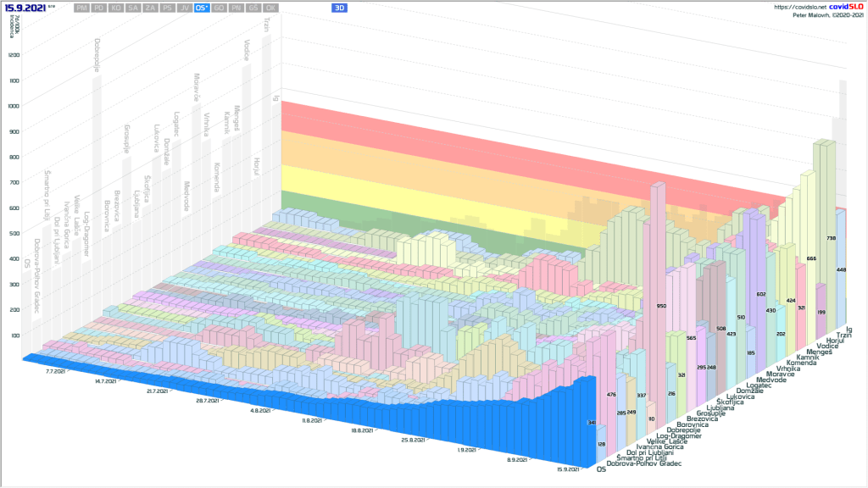This screenshot has width=868, height=488.
Task: Click the red incidence threshold band
Action: point(424,119)
